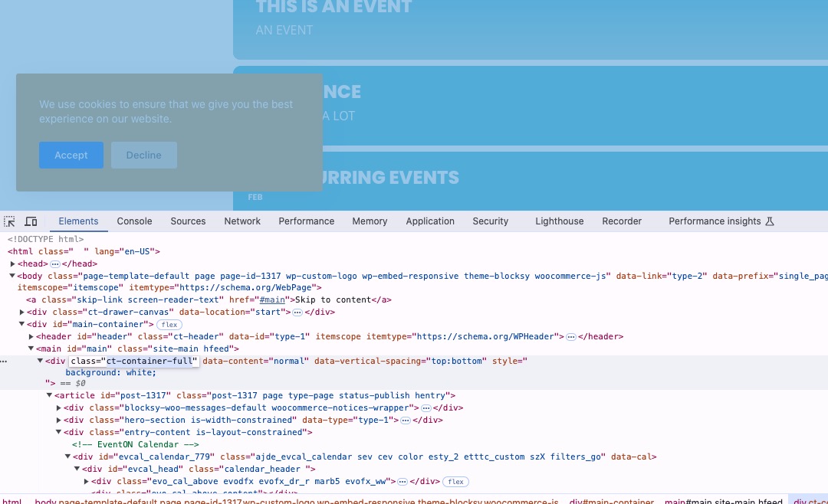The width and height of the screenshot is (828, 504).
Task: Expand the evo_cal_above div
Action: point(86,481)
